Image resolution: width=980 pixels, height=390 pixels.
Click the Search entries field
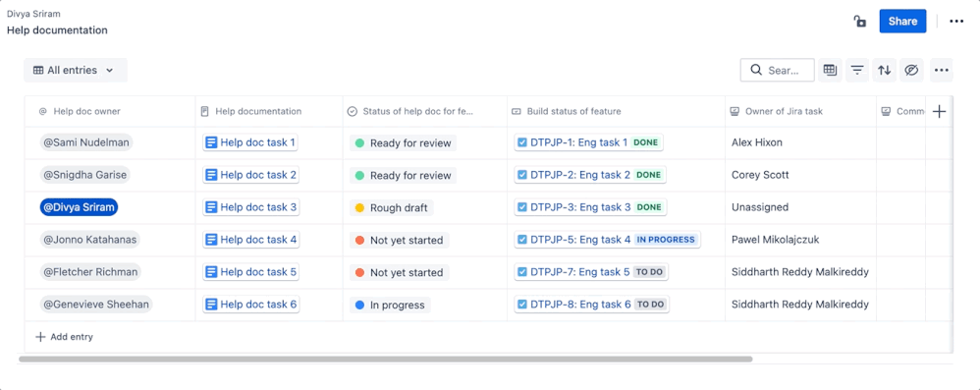point(777,70)
